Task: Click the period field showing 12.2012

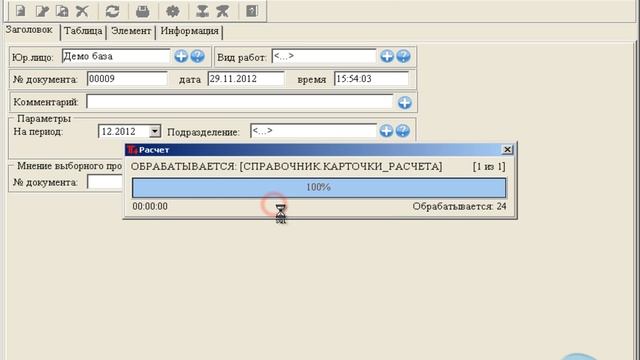Action: point(124,131)
